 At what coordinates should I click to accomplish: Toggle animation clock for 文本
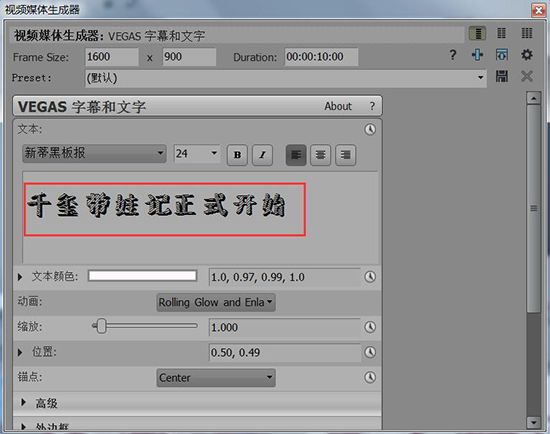370,129
